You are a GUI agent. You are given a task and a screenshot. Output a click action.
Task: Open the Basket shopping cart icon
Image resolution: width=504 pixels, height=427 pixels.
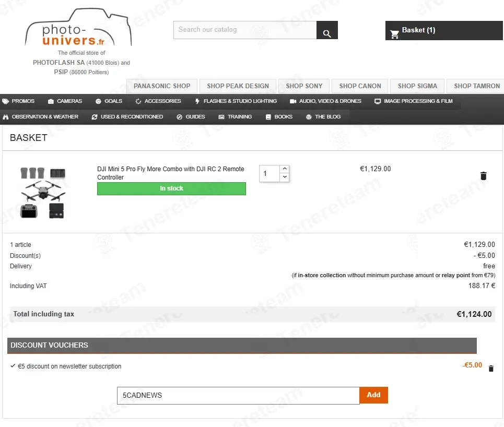394,34
